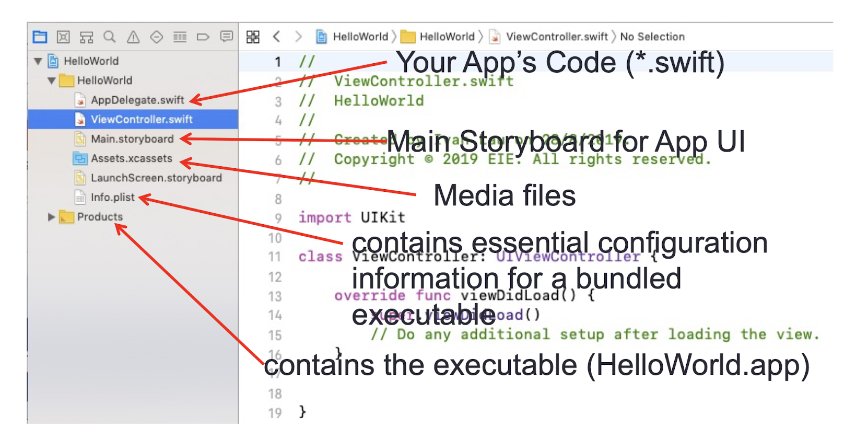
Task: Select the Products folder row
Action: click(x=133, y=217)
